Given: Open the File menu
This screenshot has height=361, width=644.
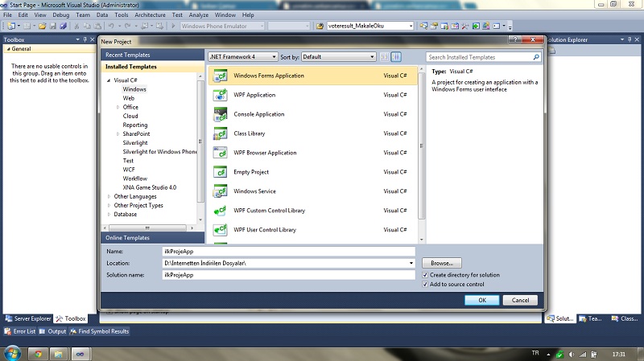Looking at the screenshot, I should [7, 14].
